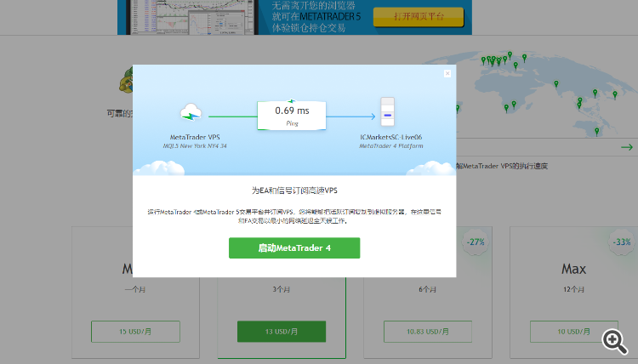Click the green 启动MetaTrader 4 button
The width and height of the screenshot is (638, 364).
pos(294,247)
